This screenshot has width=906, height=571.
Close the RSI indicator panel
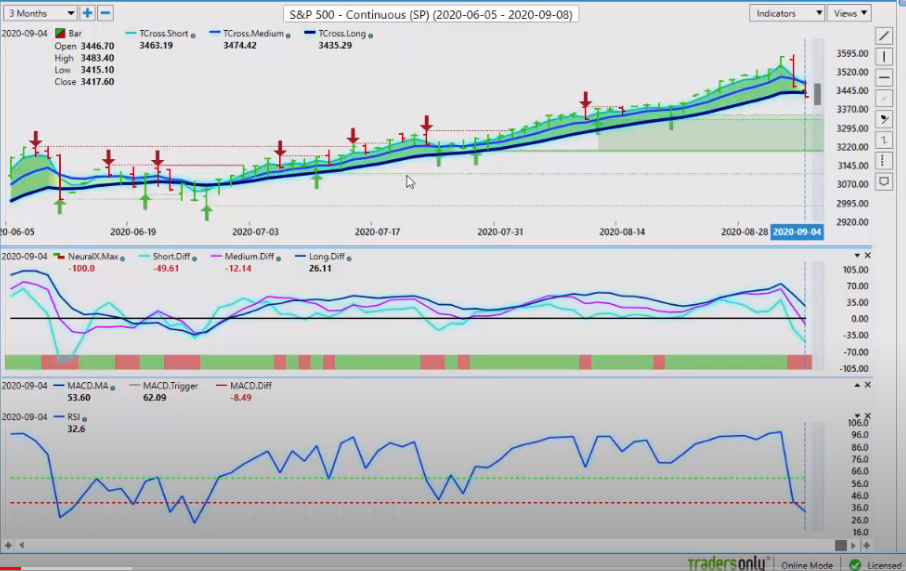[x=867, y=416]
